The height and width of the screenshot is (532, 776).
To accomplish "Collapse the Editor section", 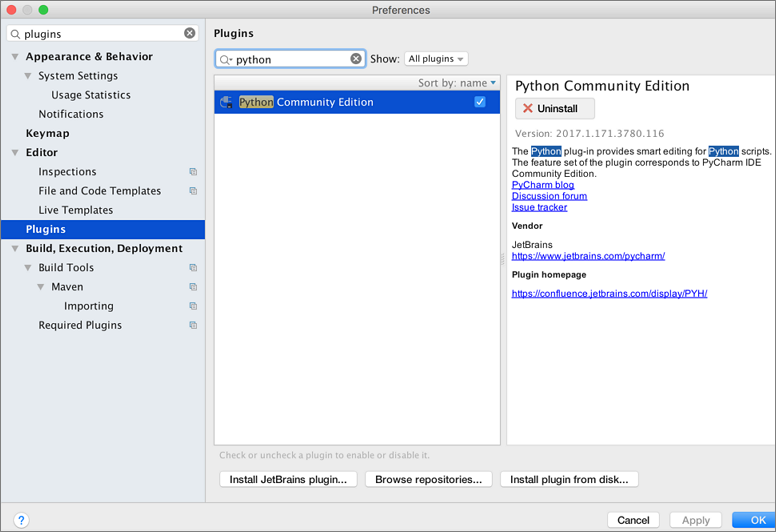I will coord(15,153).
